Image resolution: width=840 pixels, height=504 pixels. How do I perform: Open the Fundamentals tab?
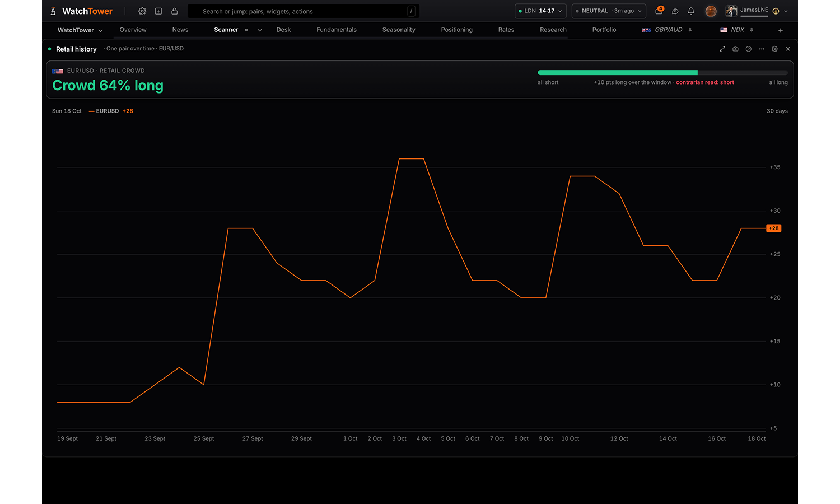[x=337, y=30]
